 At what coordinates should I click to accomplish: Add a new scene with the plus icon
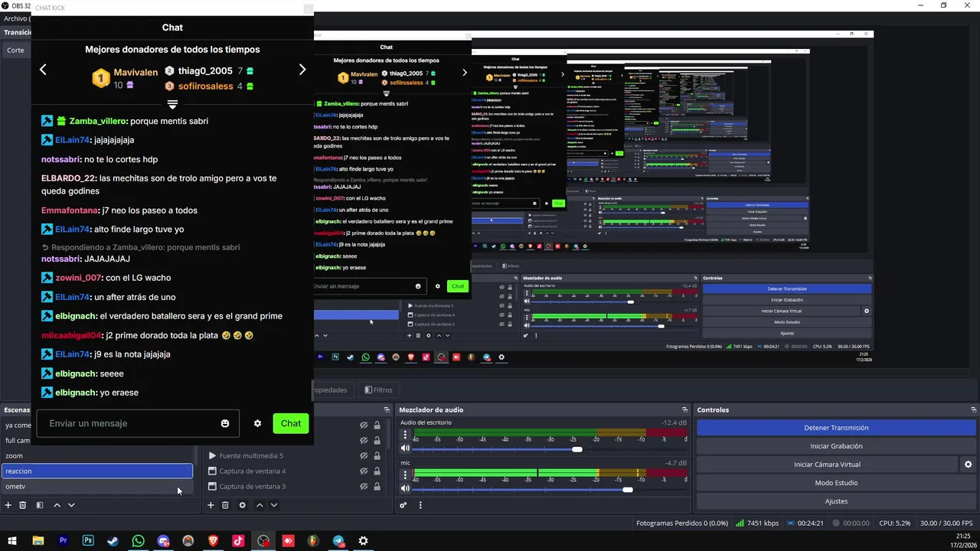pos(8,505)
